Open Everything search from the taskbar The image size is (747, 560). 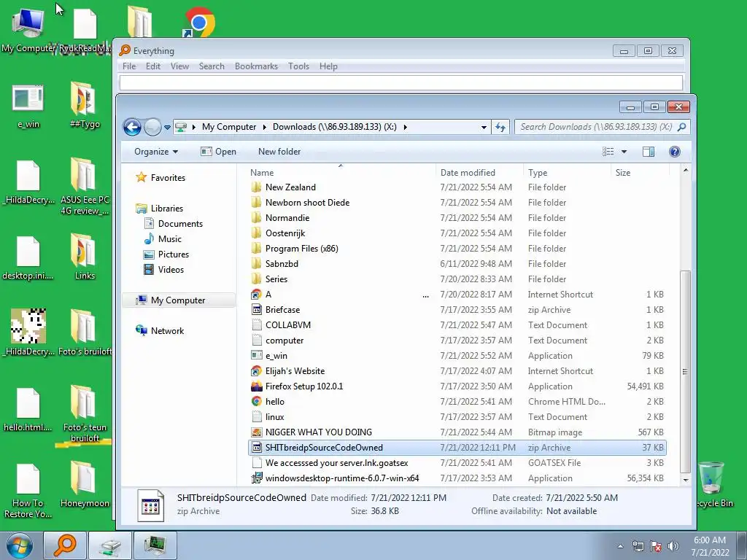pyautogui.click(x=65, y=545)
